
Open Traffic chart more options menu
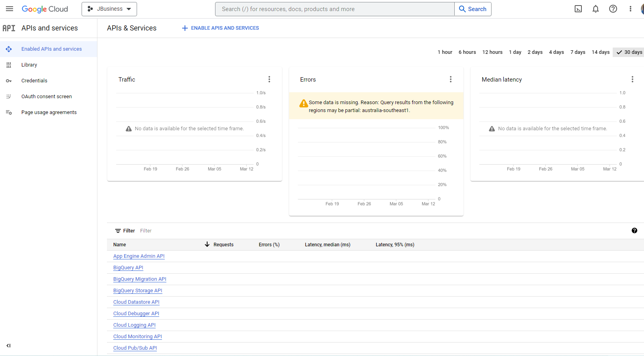coord(269,79)
